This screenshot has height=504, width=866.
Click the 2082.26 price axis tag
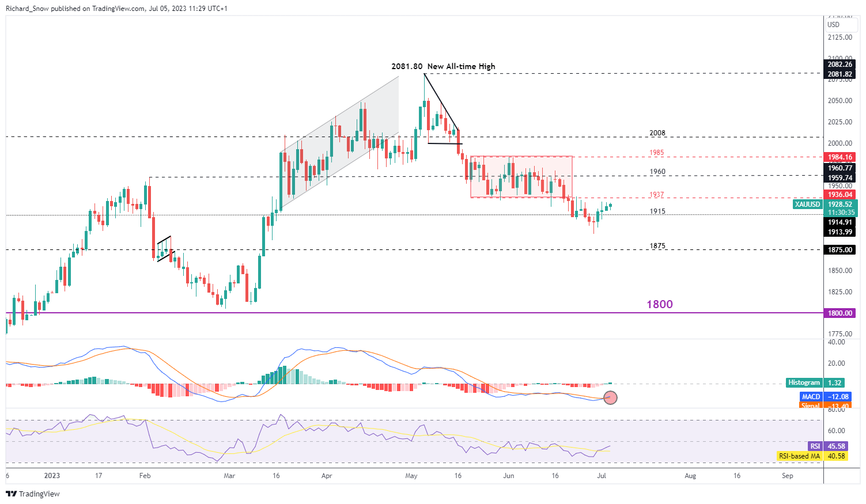pos(840,65)
